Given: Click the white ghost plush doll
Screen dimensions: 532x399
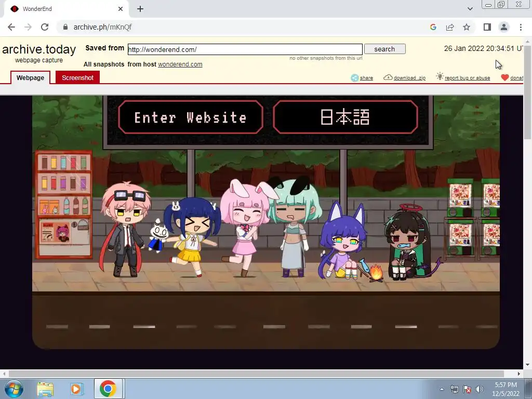Looking at the screenshot, I should pyautogui.click(x=157, y=235).
